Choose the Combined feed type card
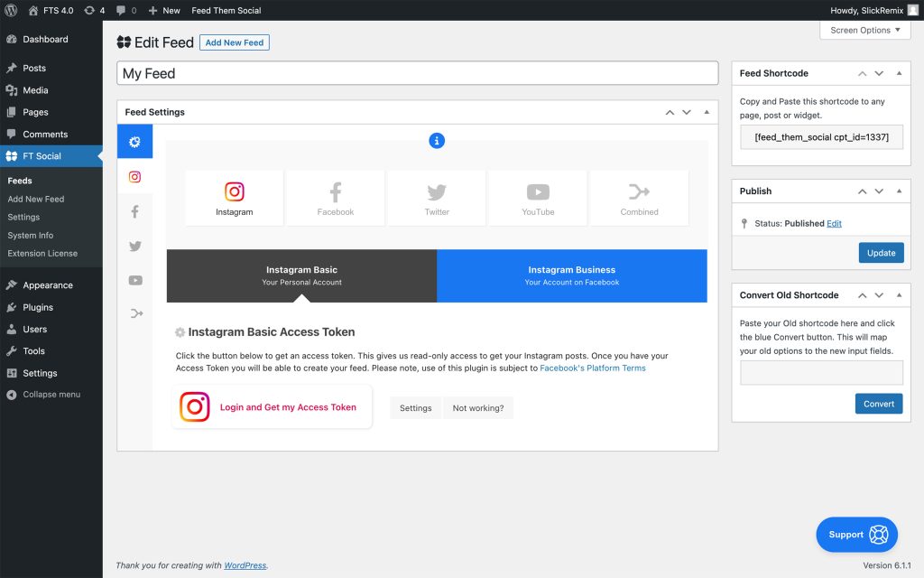This screenshot has width=924, height=578. coord(640,198)
